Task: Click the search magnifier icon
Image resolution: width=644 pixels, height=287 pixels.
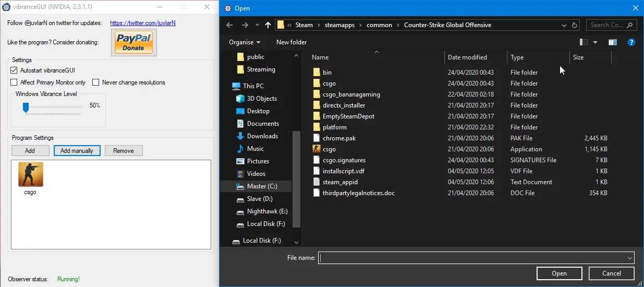Action: [x=629, y=25]
